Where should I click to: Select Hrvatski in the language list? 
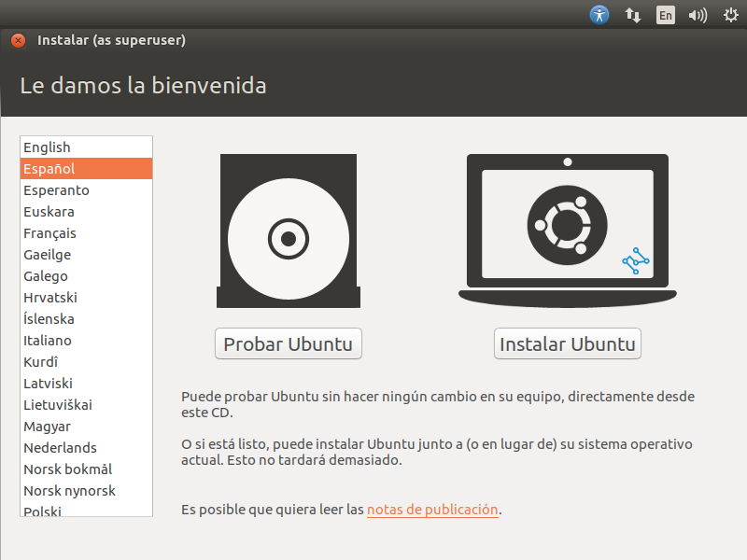coord(86,297)
